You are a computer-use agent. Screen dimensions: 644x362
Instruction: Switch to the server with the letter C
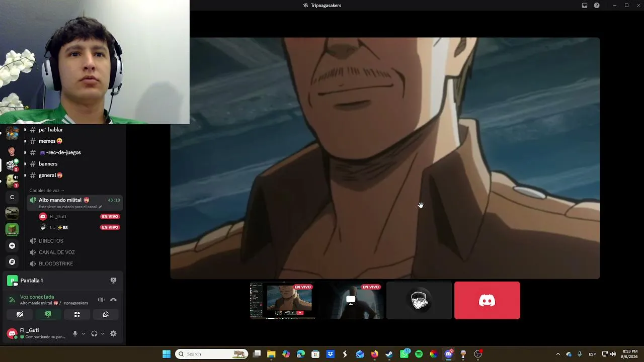pos(12,197)
